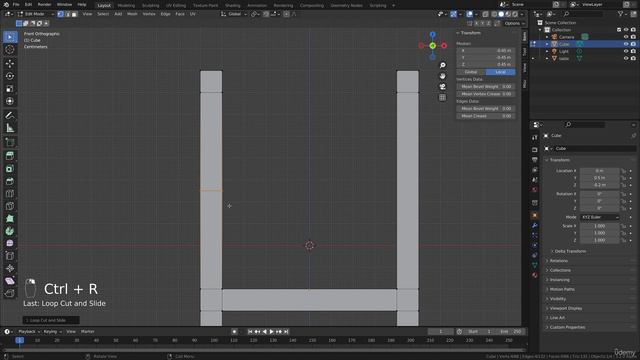Viewport: 640px width, 360px height.
Task: Expand the Relations panel
Action: [558, 260]
